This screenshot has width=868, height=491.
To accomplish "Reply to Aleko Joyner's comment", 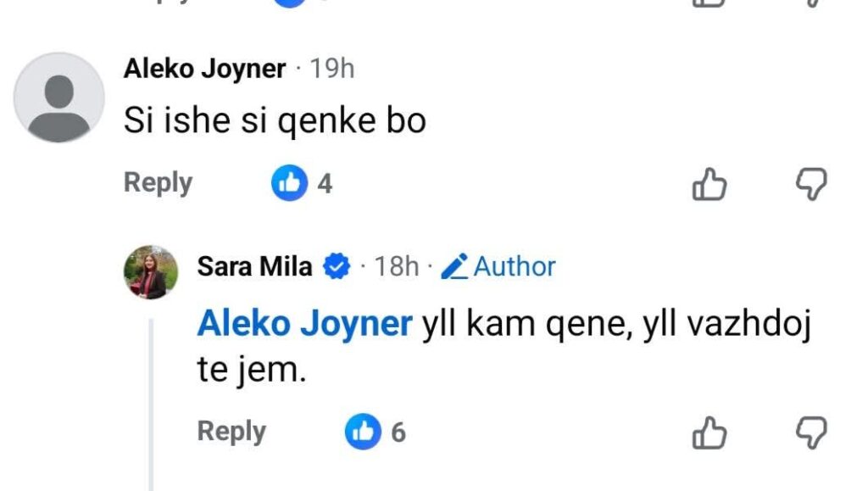I will 158,183.
